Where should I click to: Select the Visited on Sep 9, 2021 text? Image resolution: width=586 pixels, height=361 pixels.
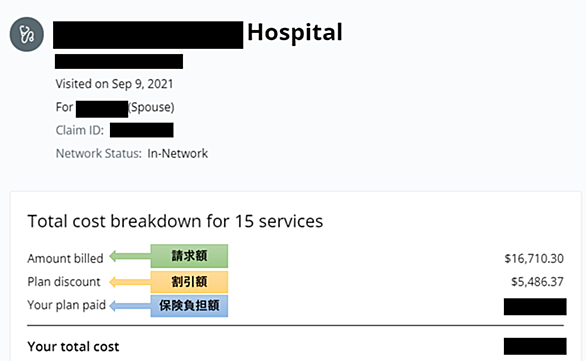point(114,84)
